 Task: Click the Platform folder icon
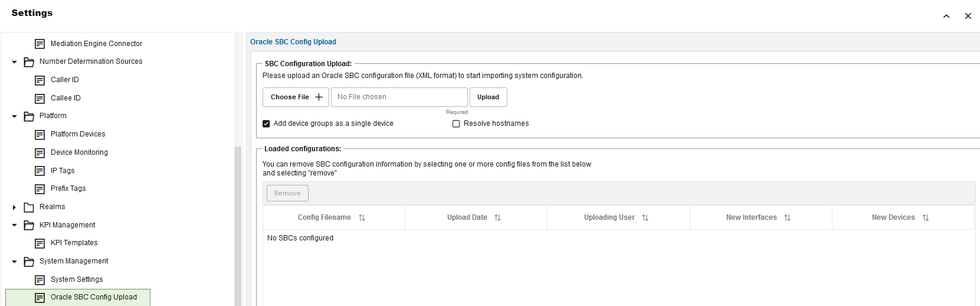point(28,116)
